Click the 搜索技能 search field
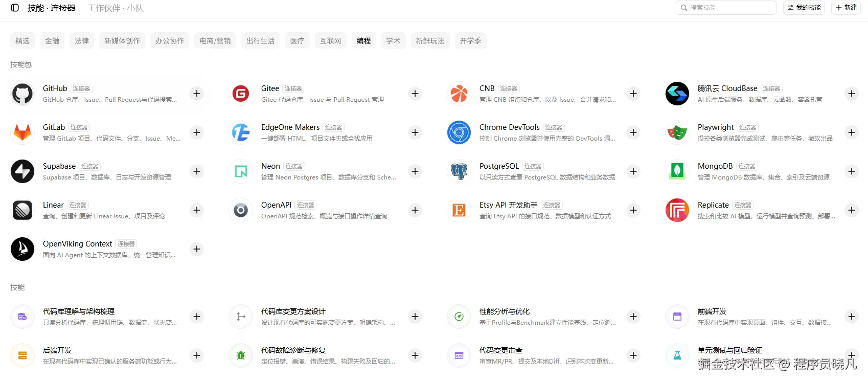 [x=726, y=8]
